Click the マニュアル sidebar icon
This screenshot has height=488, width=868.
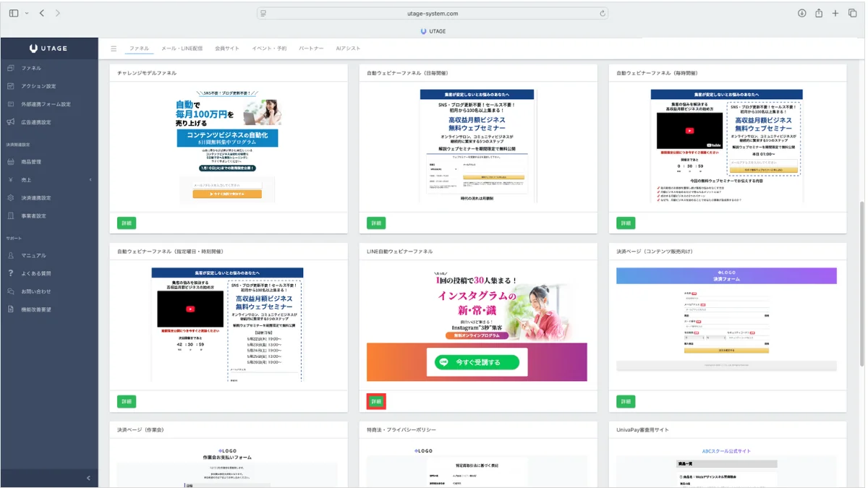tap(10, 255)
